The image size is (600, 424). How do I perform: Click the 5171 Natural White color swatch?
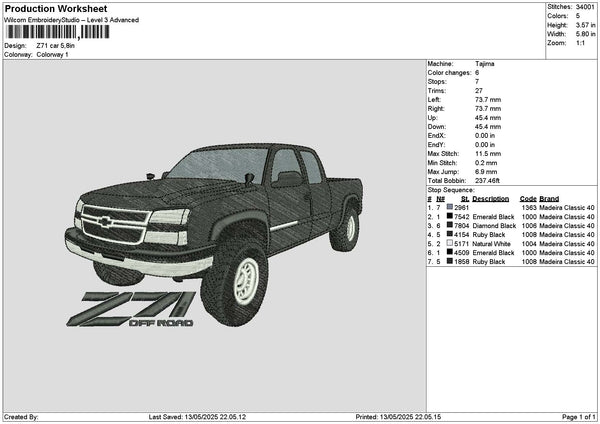pos(450,243)
